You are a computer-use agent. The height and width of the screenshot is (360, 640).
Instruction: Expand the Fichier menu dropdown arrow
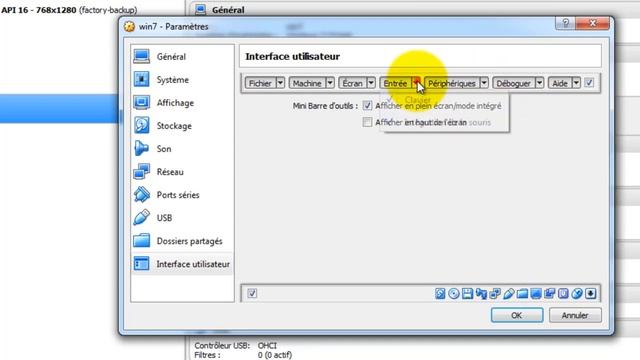280,83
